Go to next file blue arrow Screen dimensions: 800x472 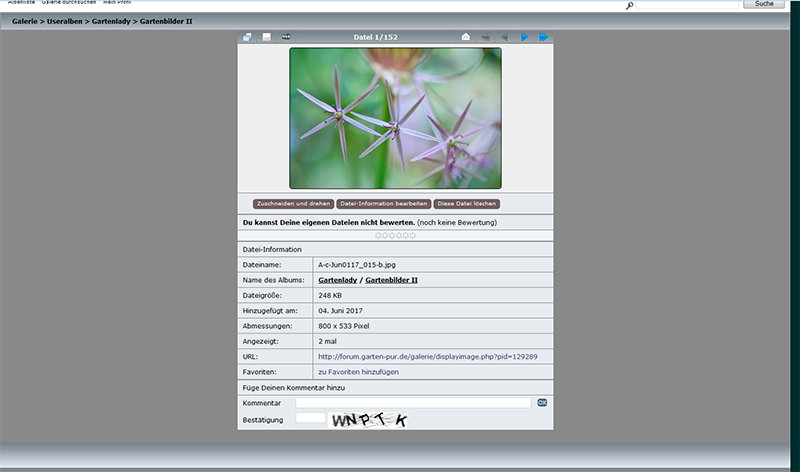(x=524, y=37)
